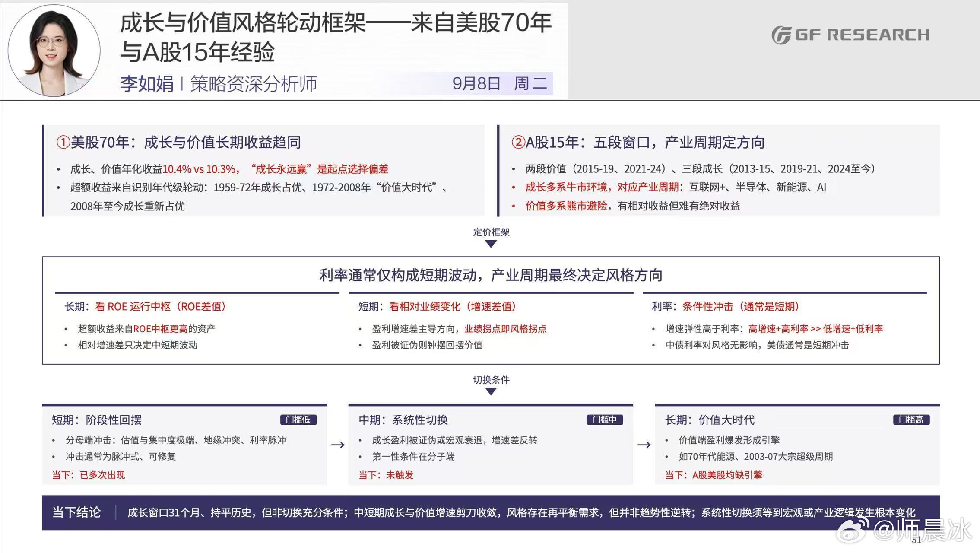Click the bullet starting 如70年代能源

pyautogui.click(x=756, y=457)
